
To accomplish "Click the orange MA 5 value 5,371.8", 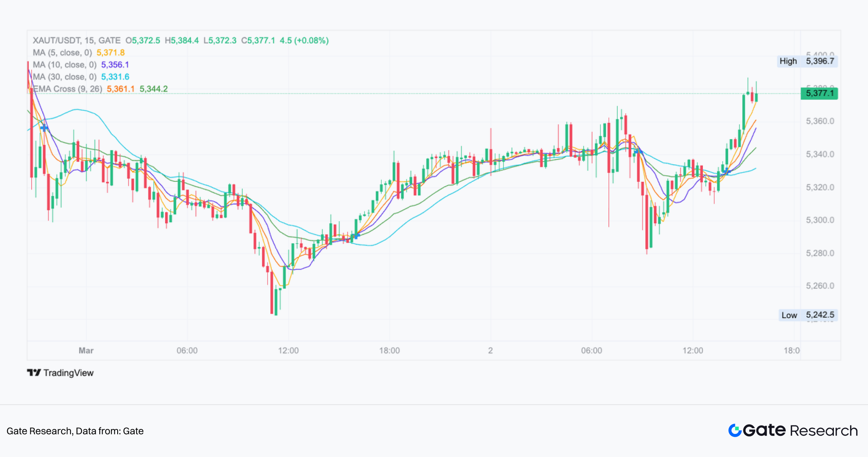I will tap(110, 53).
